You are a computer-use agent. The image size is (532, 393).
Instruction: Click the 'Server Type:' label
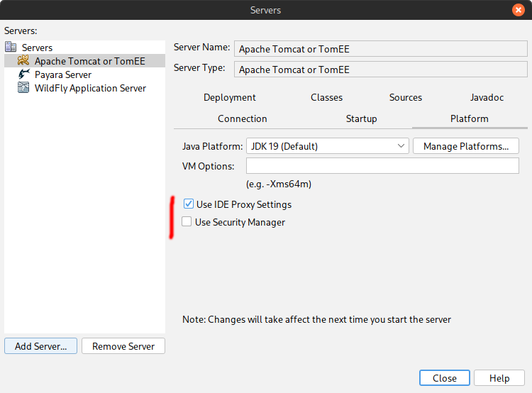coord(199,68)
